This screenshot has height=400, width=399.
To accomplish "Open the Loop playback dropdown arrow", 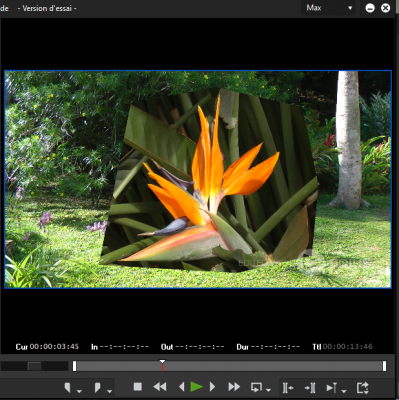I will [268, 390].
